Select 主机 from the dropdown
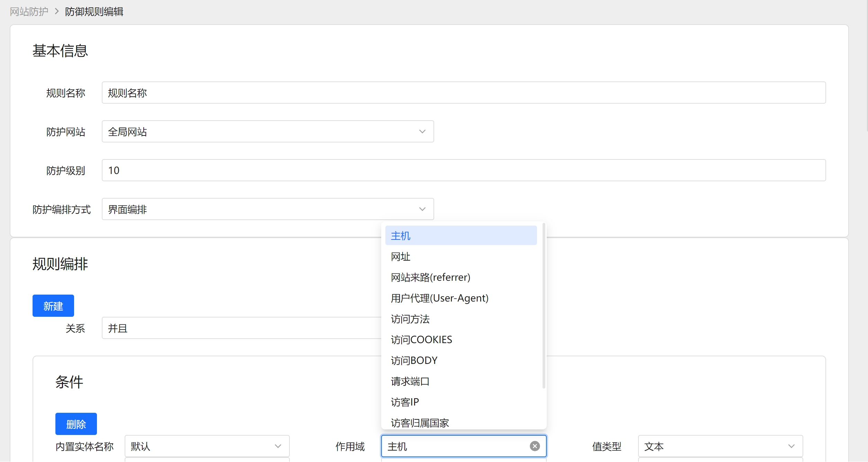The width and height of the screenshot is (868, 462). point(459,236)
